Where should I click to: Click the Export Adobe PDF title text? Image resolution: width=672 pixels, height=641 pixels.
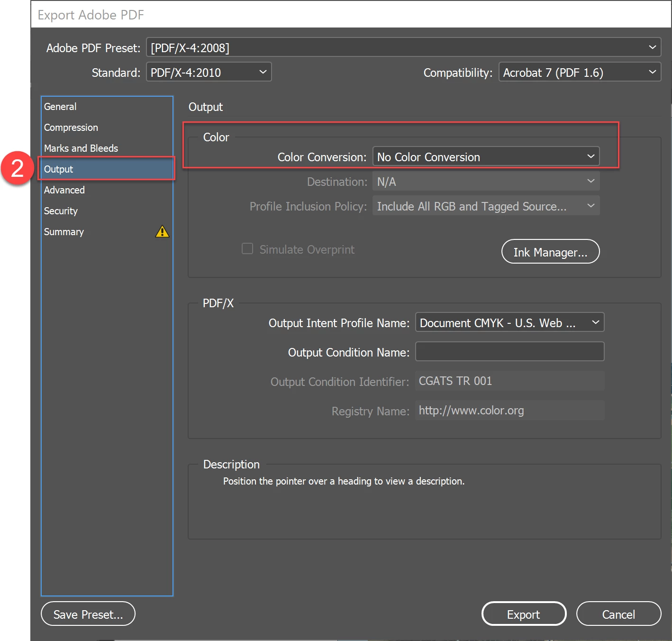pos(91,15)
